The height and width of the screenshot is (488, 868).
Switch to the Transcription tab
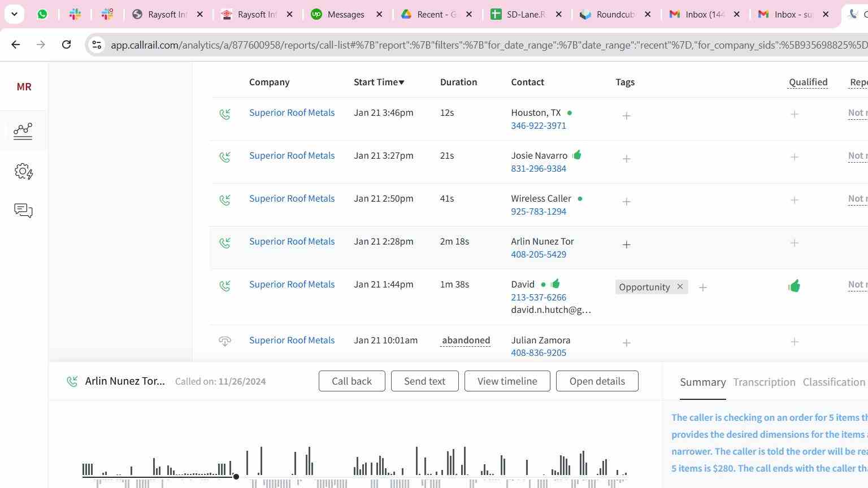point(764,382)
